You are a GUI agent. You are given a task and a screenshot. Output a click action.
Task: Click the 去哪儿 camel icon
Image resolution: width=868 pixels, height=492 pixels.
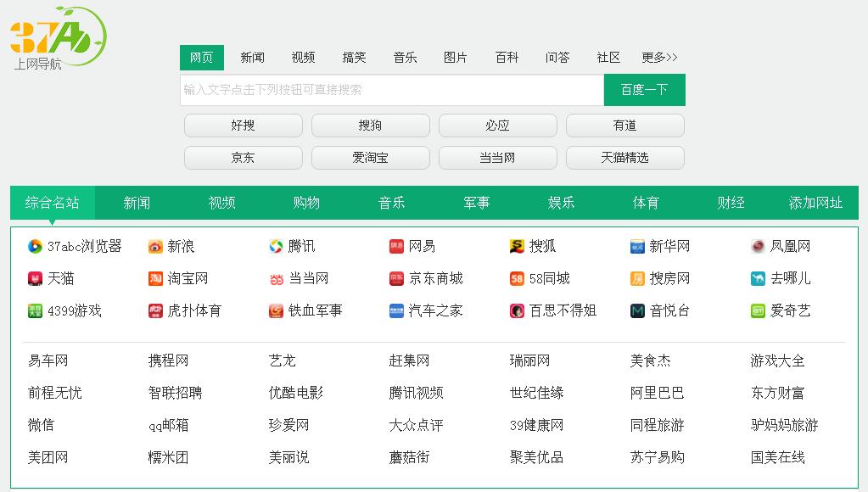[758, 278]
